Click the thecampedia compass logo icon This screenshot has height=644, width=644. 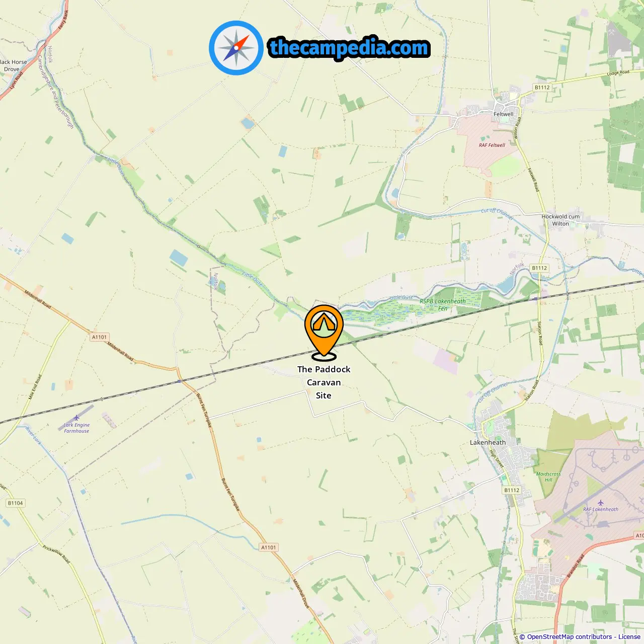pos(236,48)
